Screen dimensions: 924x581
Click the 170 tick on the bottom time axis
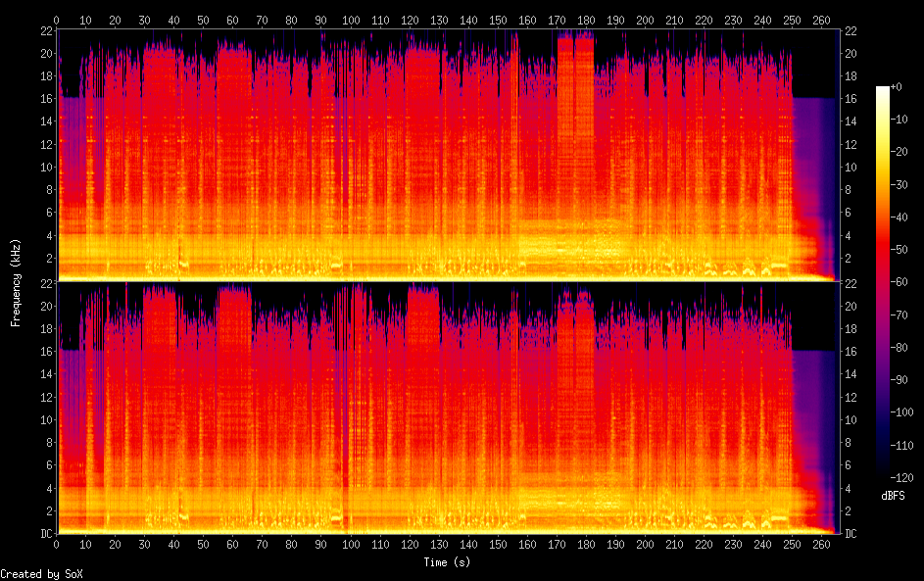557,544
